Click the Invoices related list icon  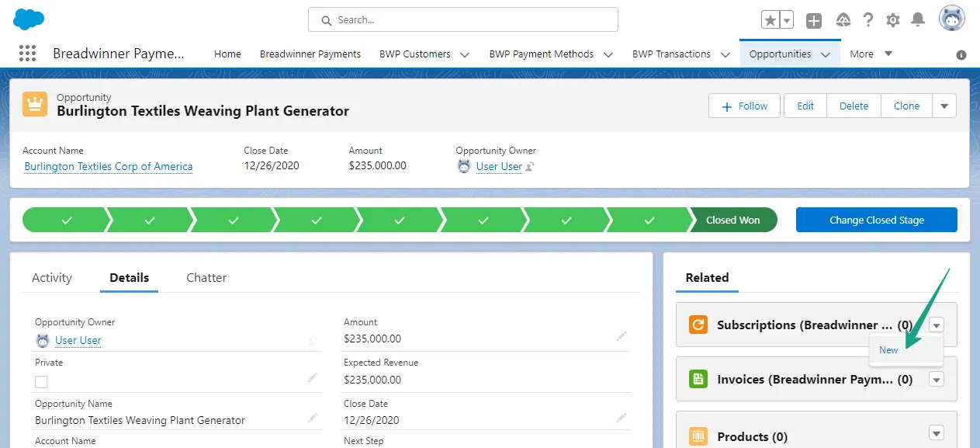click(x=698, y=379)
